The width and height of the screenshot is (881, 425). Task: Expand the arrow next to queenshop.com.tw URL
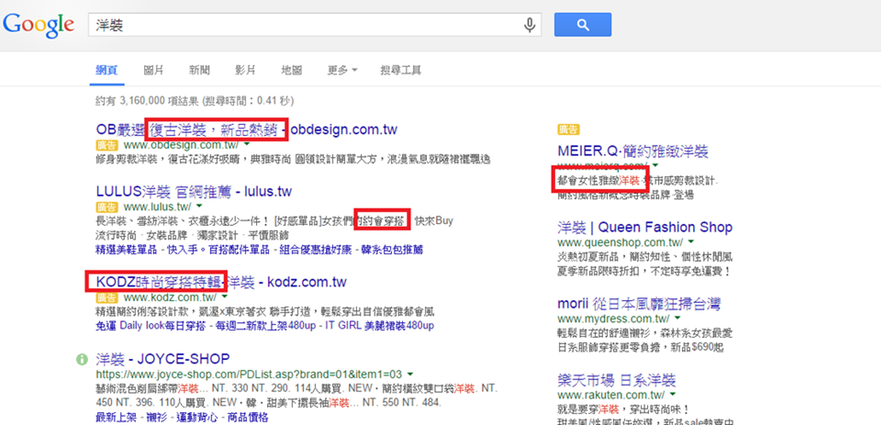(691, 242)
